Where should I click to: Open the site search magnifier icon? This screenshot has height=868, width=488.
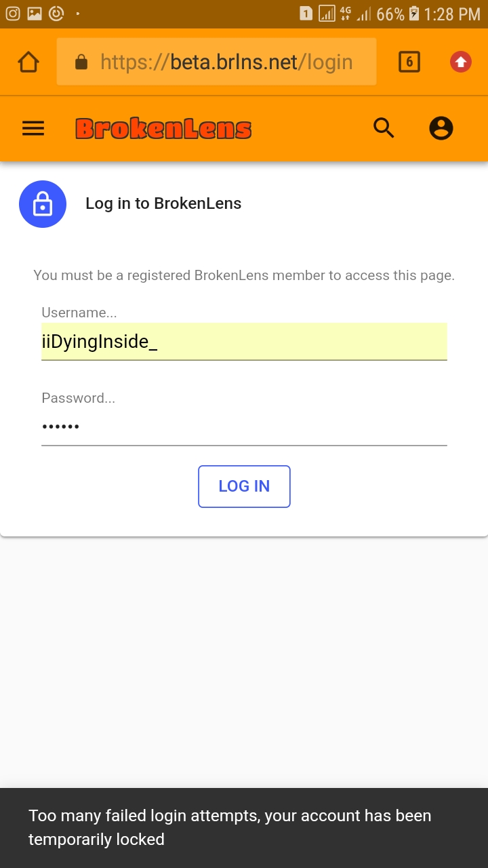[x=384, y=127]
